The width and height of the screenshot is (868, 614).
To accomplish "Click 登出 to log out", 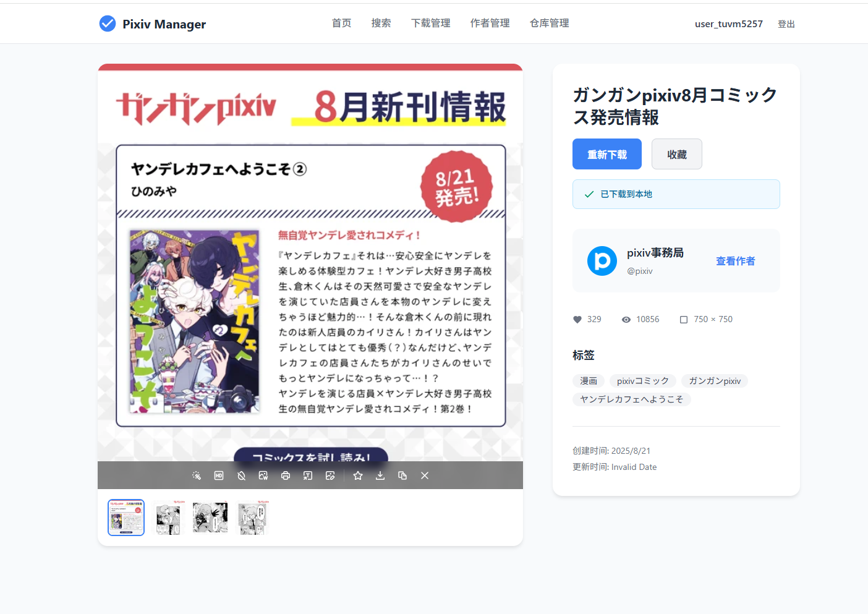I will click(786, 24).
